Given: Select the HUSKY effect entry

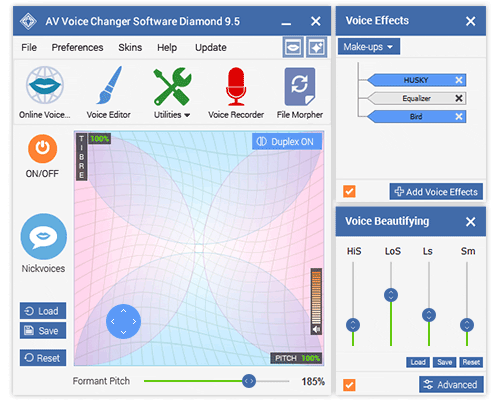Looking at the screenshot, I should (x=416, y=80).
